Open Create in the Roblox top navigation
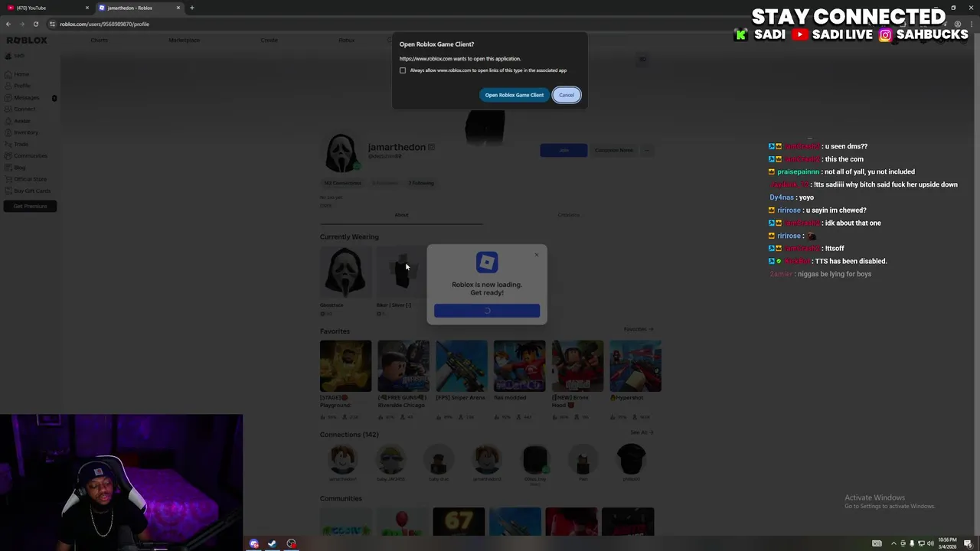The height and width of the screenshot is (551, 980). (x=269, y=40)
